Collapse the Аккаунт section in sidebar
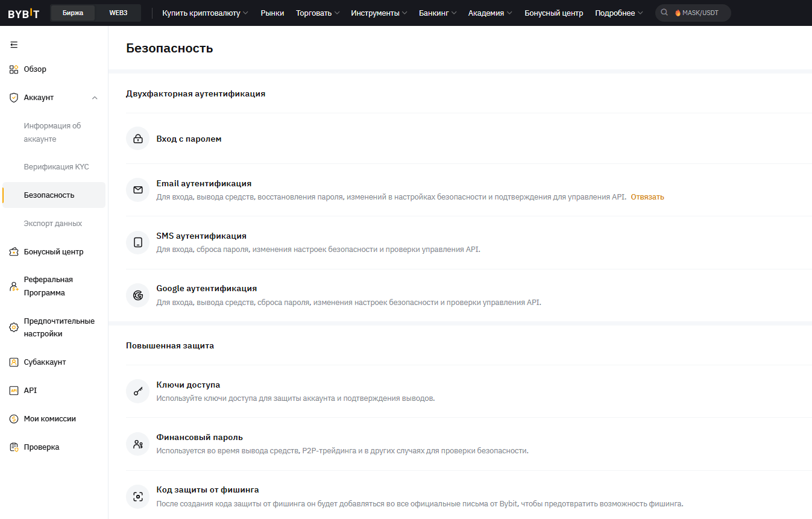812x519 pixels. click(x=95, y=98)
